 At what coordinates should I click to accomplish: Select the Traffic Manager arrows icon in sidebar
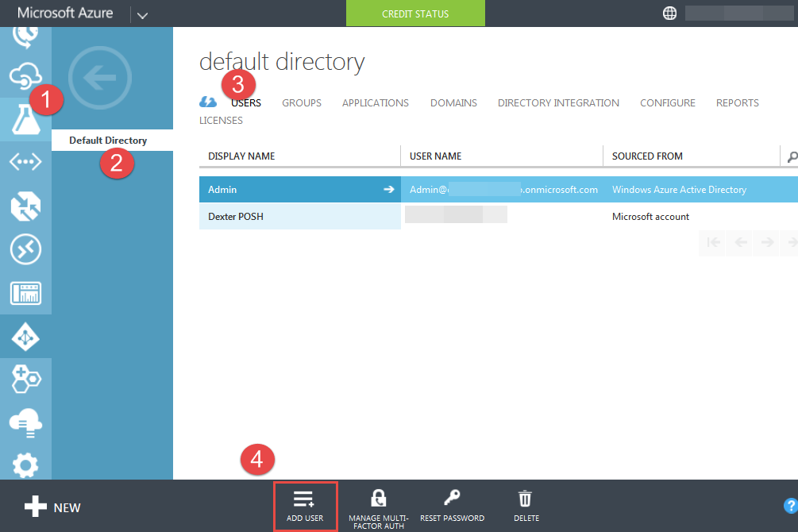(x=25, y=206)
